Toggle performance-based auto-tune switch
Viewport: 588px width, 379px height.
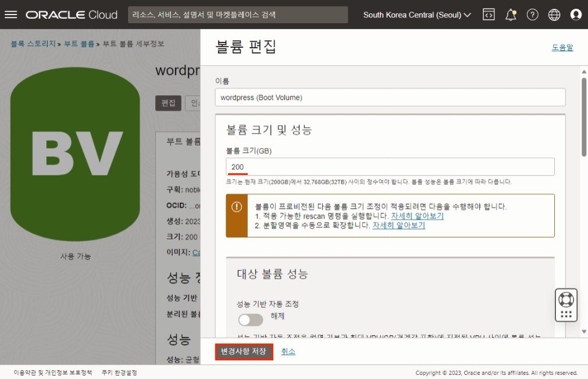(251, 320)
